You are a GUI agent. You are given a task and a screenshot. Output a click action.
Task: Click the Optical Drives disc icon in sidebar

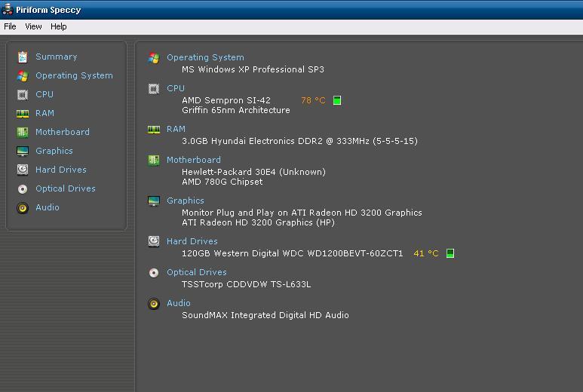click(x=23, y=189)
